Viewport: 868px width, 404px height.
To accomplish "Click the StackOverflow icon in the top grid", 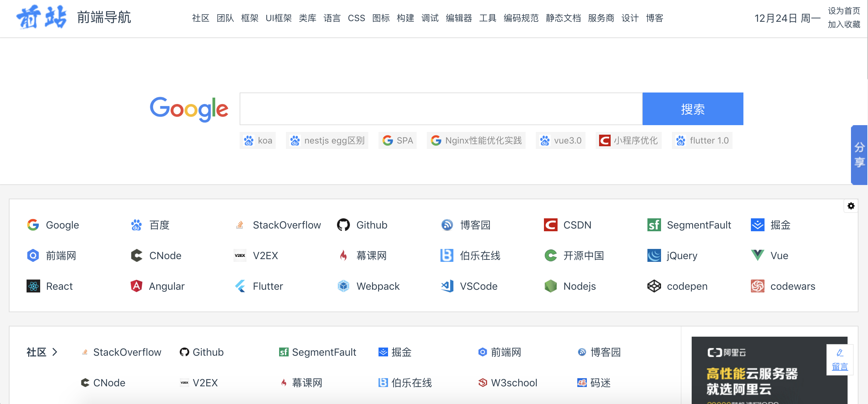I will point(240,225).
